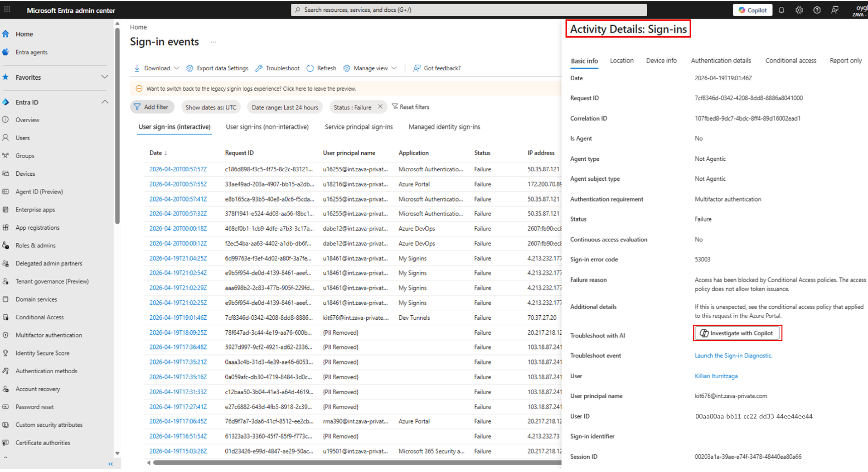Click Got feedback? in toolbar
The height and width of the screenshot is (472, 868).
437,68
